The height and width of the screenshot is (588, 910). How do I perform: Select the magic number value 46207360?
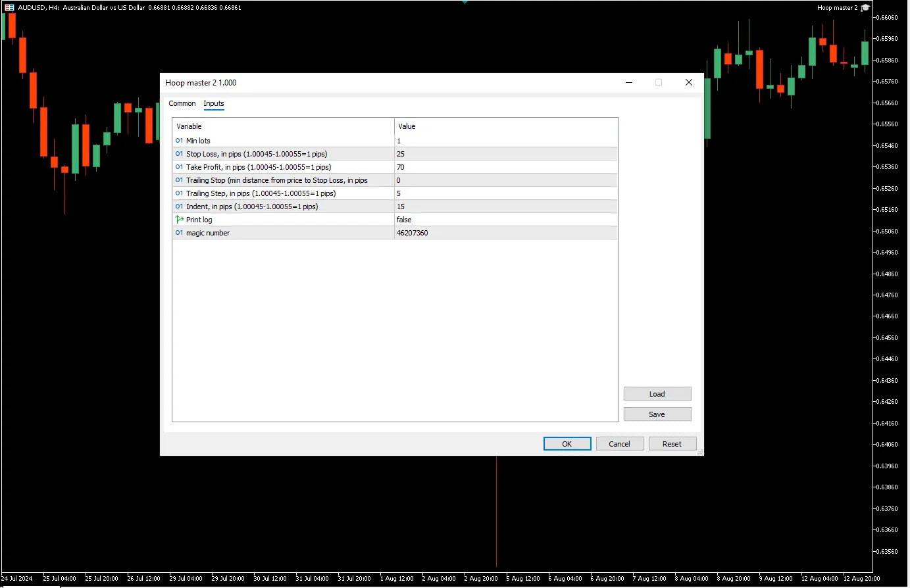(x=413, y=233)
